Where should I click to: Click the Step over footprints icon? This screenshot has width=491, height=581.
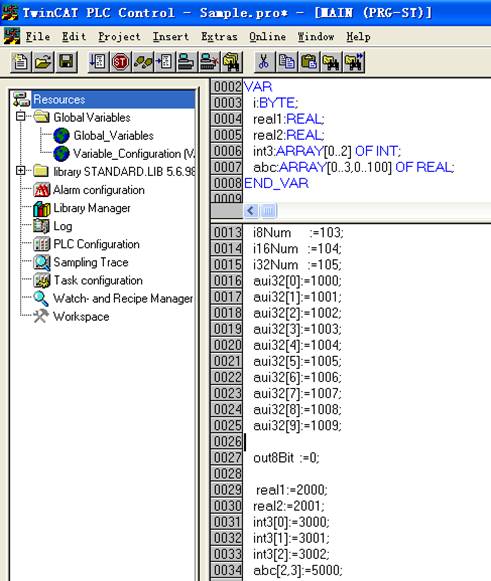click(x=143, y=62)
